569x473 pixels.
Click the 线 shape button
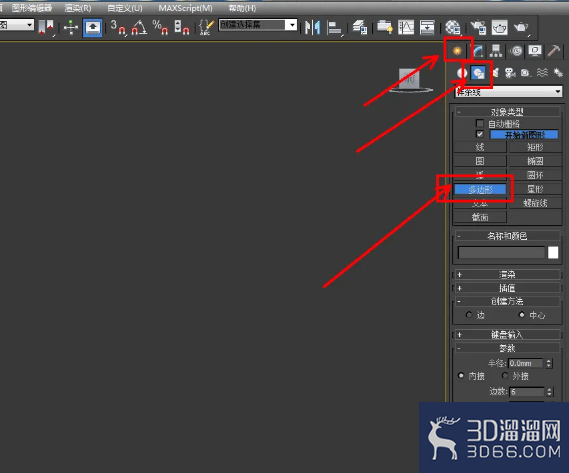[480, 147]
